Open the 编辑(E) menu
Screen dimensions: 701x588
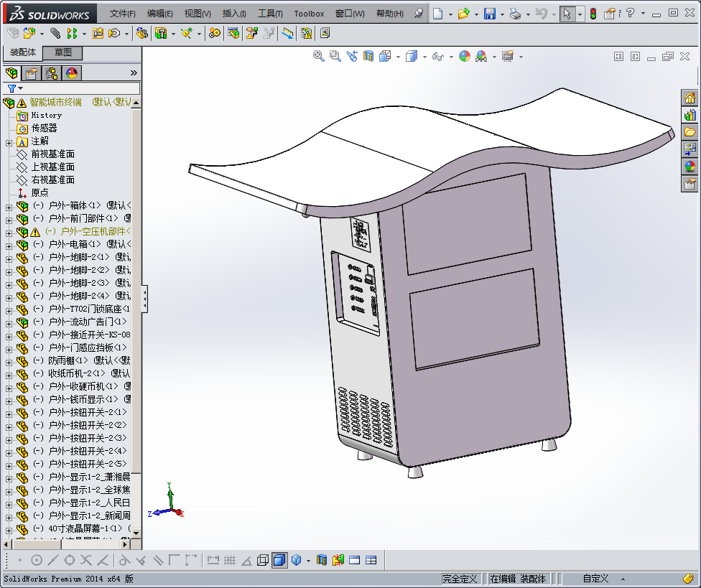coord(160,14)
